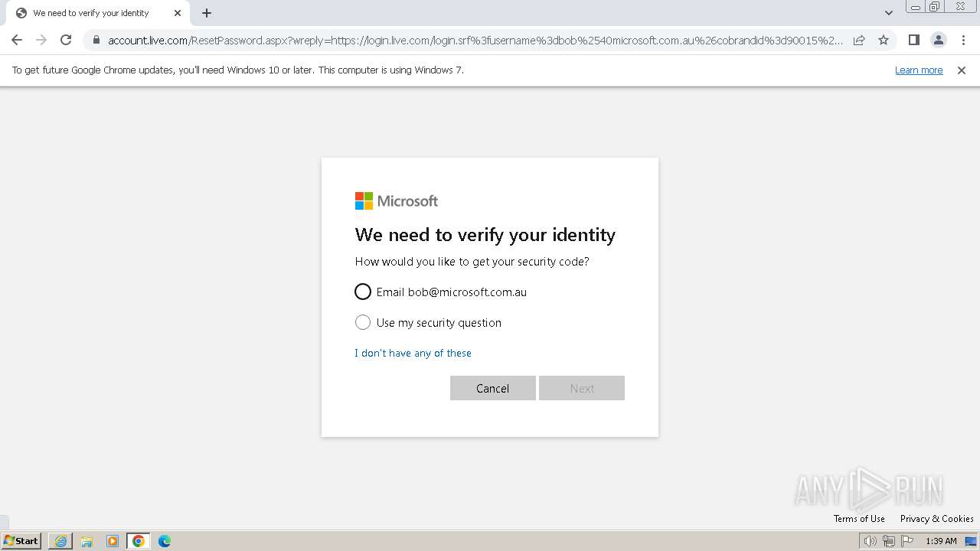Screen dimensions: 980x551
Task: Click the system clock 1:39 AM
Action: [x=941, y=541]
